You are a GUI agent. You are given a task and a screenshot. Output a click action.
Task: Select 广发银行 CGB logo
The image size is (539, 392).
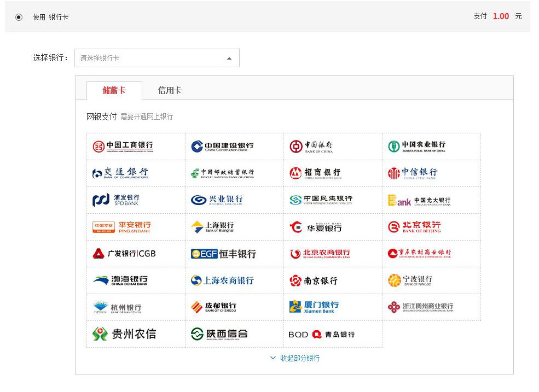point(124,254)
